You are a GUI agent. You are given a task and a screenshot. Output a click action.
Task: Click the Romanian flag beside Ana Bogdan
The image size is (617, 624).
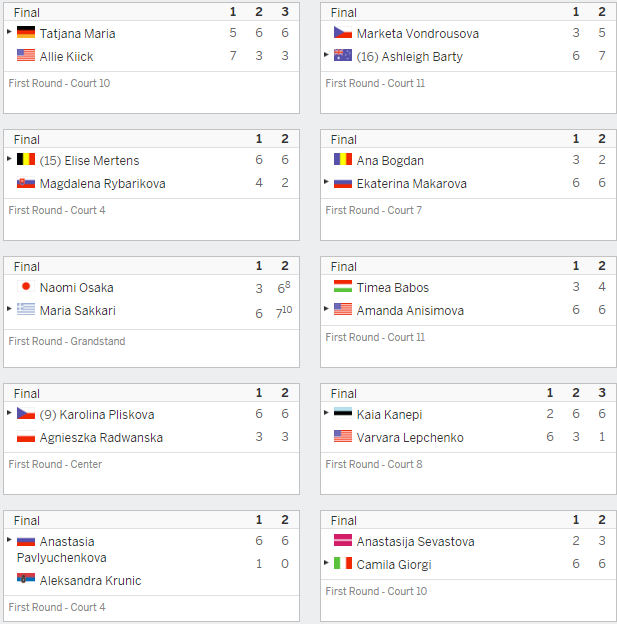pos(343,159)
